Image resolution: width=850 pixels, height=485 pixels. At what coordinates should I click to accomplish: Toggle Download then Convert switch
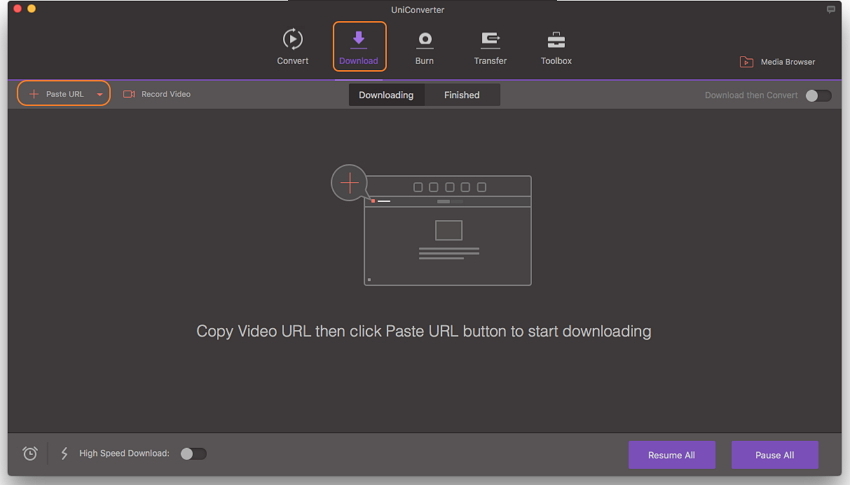pos(818,95)
